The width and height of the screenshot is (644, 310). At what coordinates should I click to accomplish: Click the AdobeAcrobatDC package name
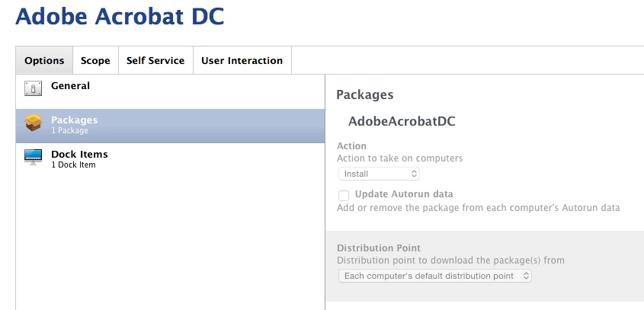402,122
